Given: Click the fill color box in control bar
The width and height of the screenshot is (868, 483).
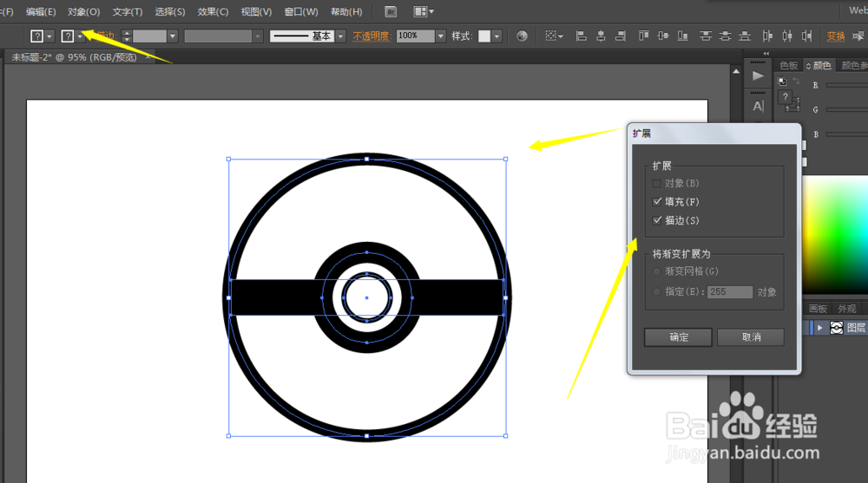Looking at the screenshot, I should pyautogui.click(x=37, y=36).
